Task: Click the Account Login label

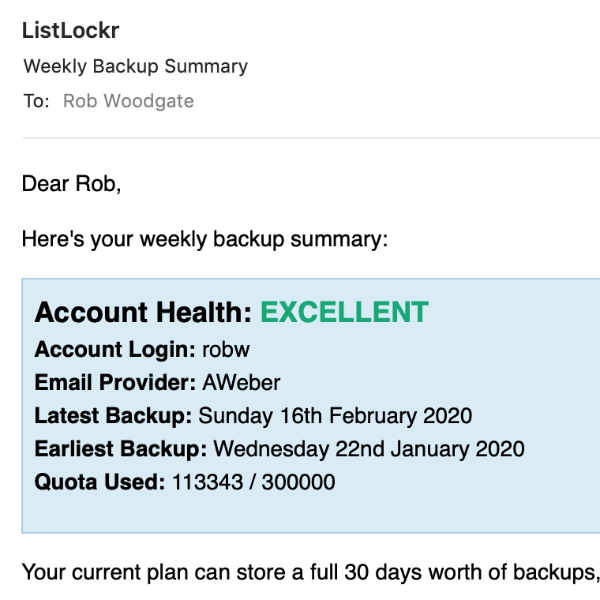Action: [115, 350]
